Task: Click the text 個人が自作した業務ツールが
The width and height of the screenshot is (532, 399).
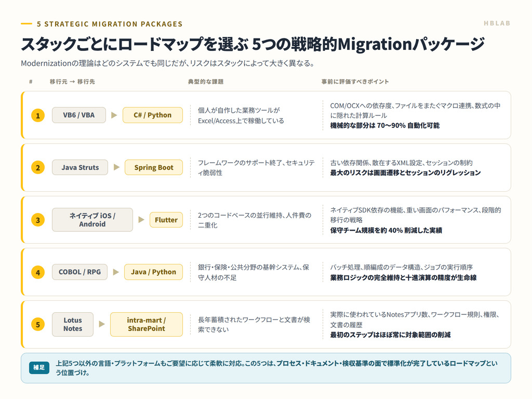Action: (x=239, y=110)
